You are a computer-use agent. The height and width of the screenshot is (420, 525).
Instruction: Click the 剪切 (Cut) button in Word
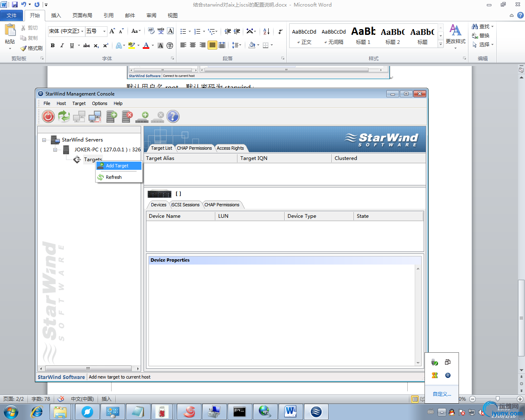click(x=29, y=28)
